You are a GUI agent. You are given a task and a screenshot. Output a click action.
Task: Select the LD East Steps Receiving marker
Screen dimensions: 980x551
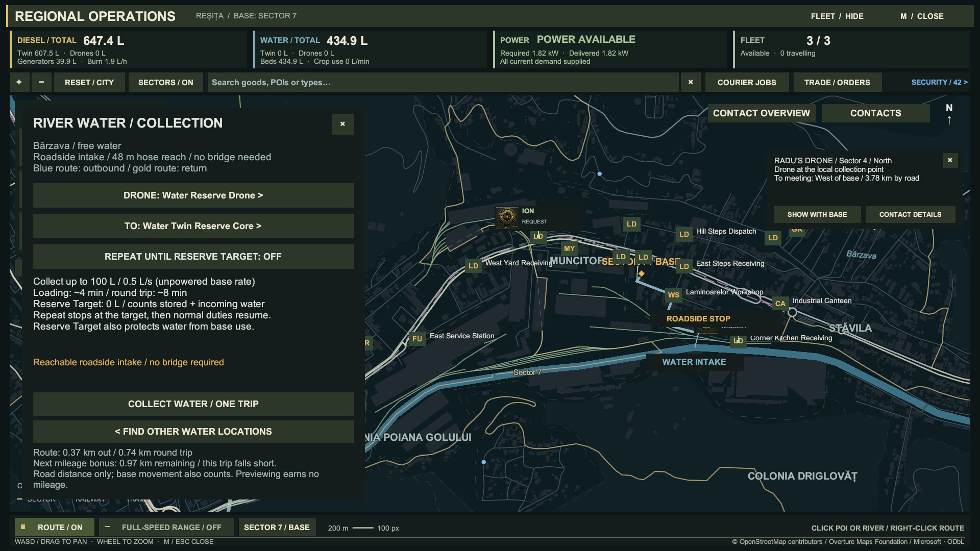(x=684, y=266)
